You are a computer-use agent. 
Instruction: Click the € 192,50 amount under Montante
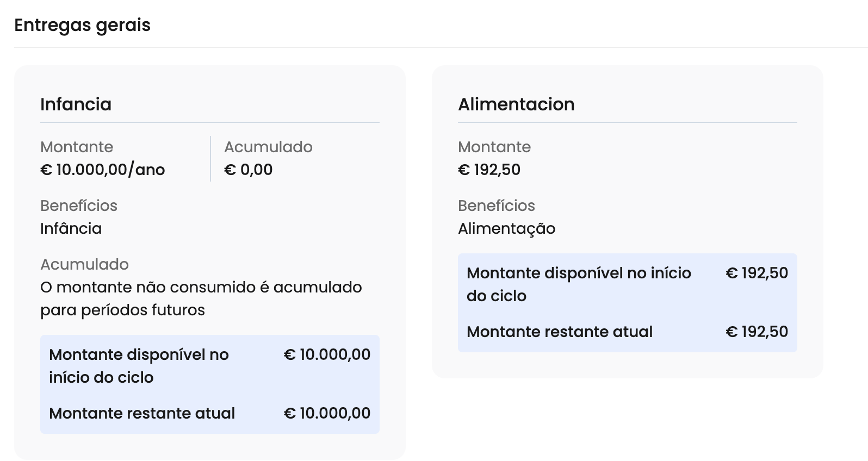pyautogui.click(x=489, y=170)
